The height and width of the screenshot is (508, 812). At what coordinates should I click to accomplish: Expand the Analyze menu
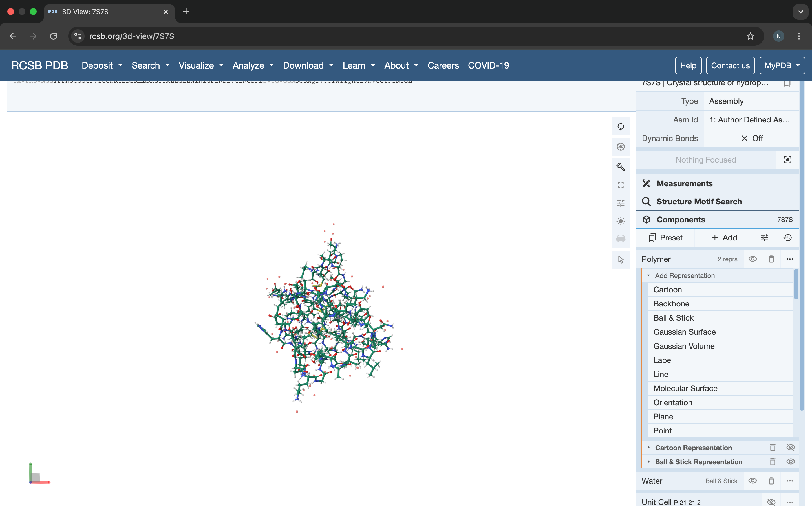253,65
